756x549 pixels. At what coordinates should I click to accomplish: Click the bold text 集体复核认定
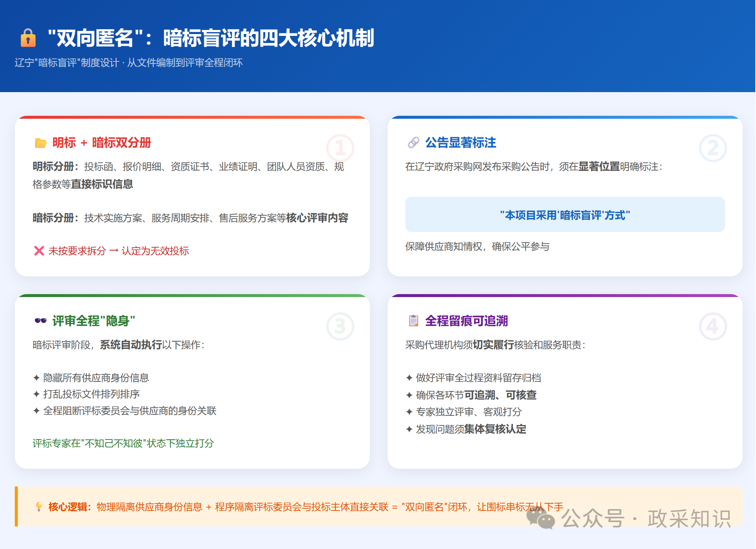[495, 429]
